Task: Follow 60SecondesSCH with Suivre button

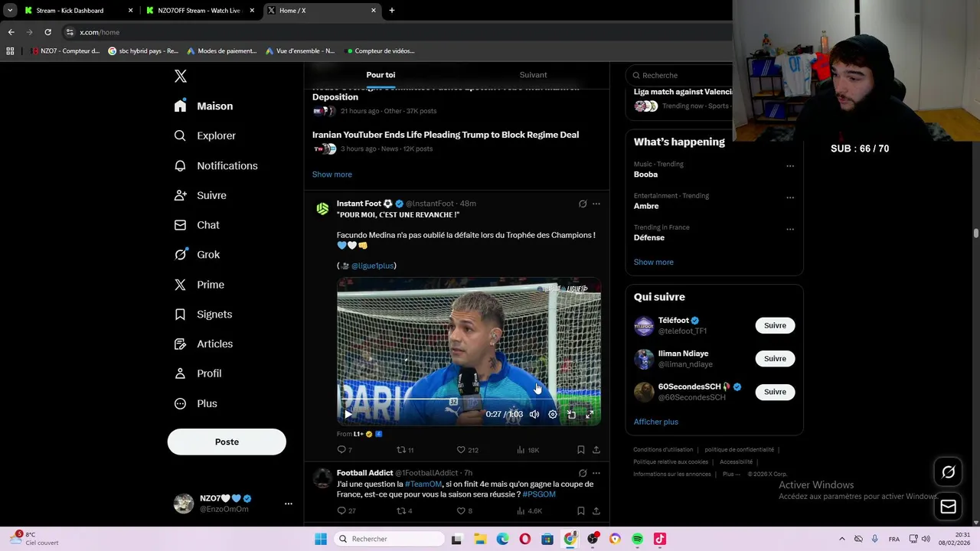Action: [x=775, y=392]
